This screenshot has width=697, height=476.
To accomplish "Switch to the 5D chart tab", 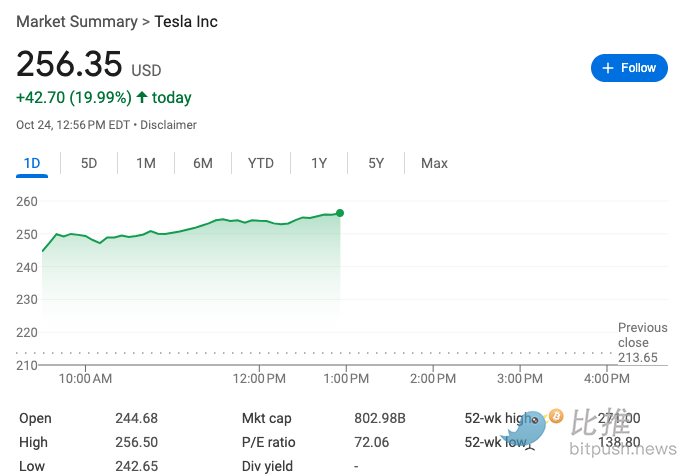I will click(x=89, y=163).
